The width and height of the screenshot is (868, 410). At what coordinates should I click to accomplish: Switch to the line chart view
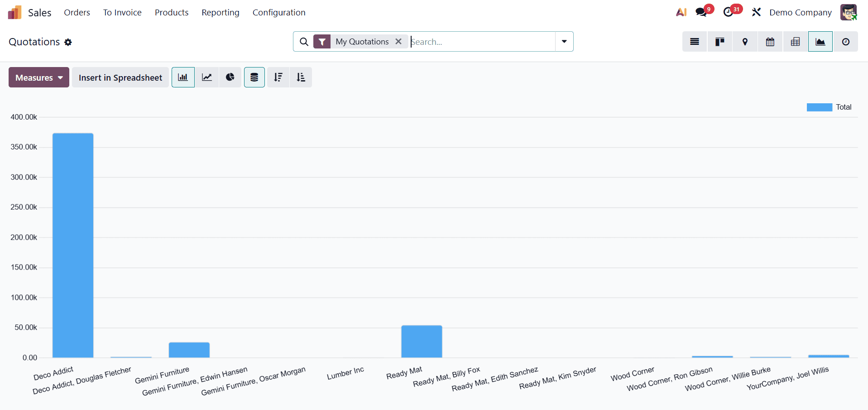(206, 77)
